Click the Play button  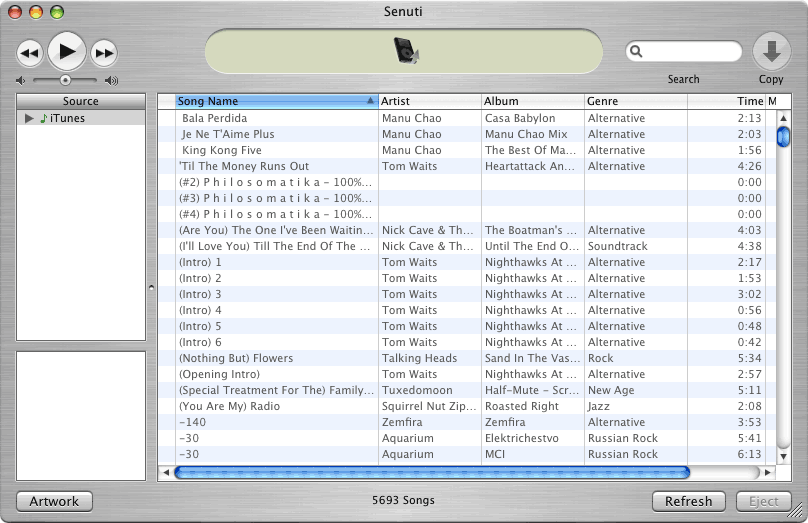coord(66,51)
